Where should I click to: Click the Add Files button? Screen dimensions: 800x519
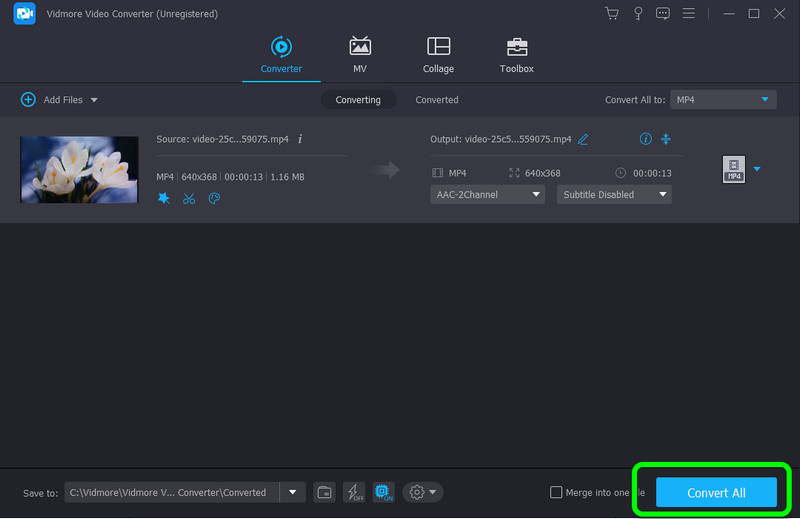pyautogui.click(x=58, y=100)
